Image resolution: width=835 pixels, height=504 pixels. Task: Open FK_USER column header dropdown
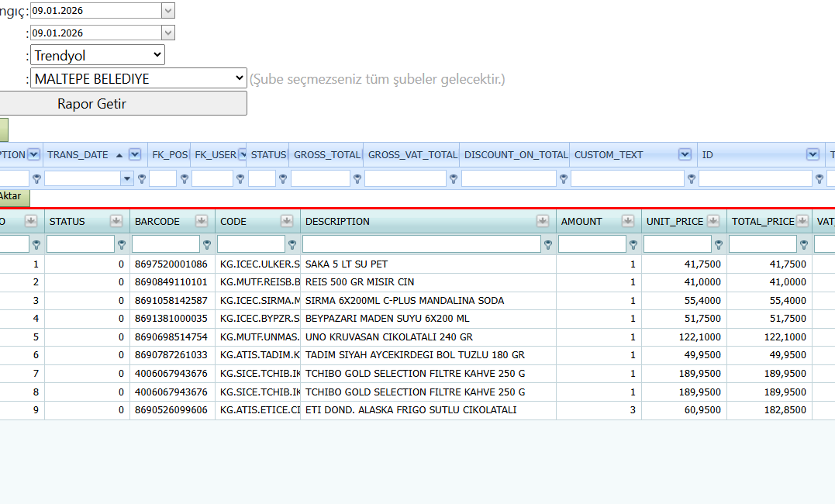tap(243, 154)
